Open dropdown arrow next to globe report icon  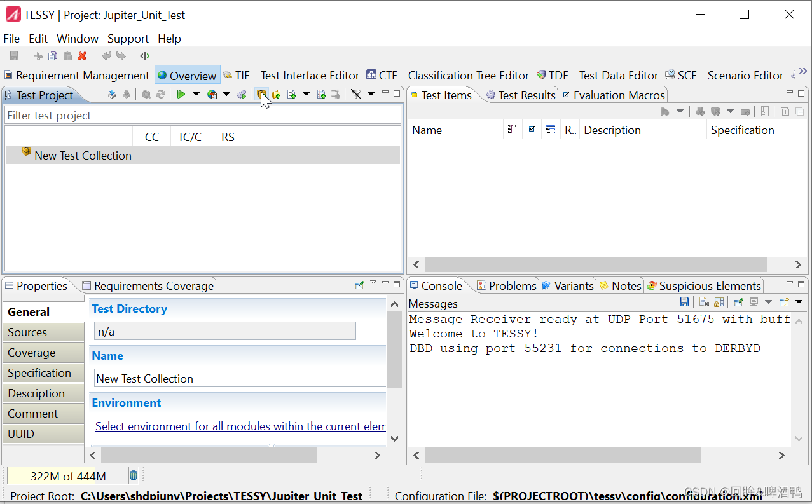click(x=226, y=94)
